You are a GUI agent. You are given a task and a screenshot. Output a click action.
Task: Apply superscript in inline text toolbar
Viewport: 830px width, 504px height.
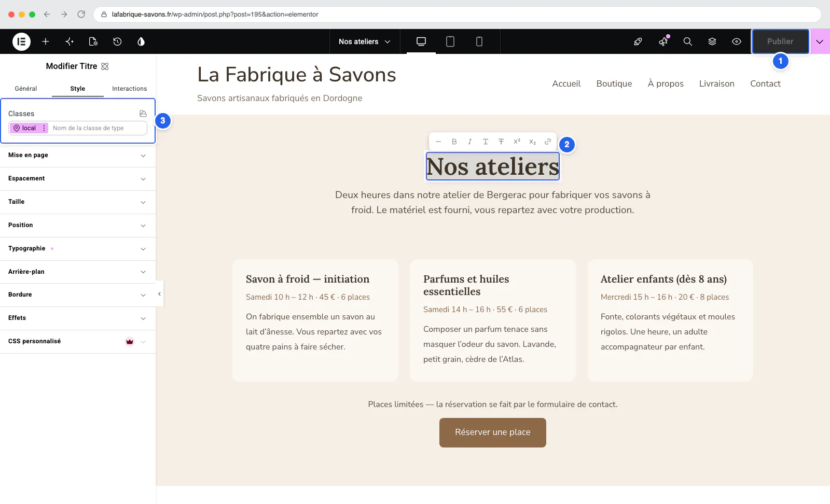[517, 142]
